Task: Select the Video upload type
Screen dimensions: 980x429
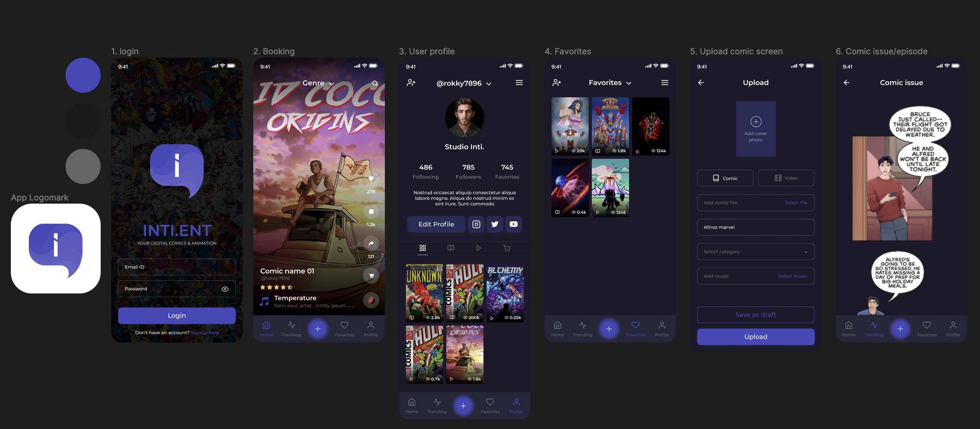Action: (x=786, y=178)
